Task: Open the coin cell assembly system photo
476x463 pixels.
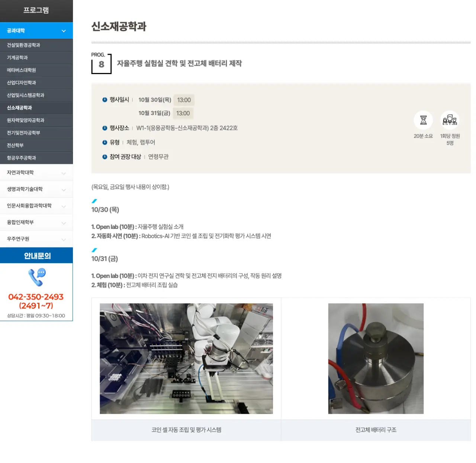Action: click(186, 358)
